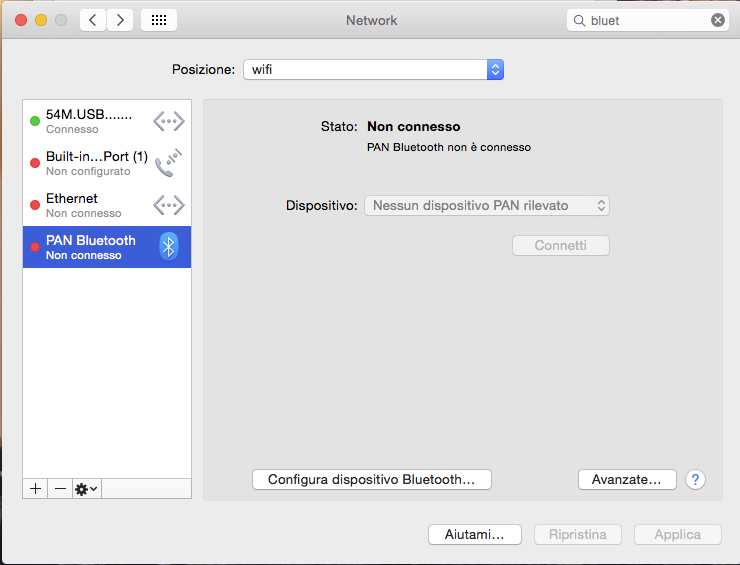740x565 pixels.
Task: Click the Ripristina button
Action: [x=578, y=534]
